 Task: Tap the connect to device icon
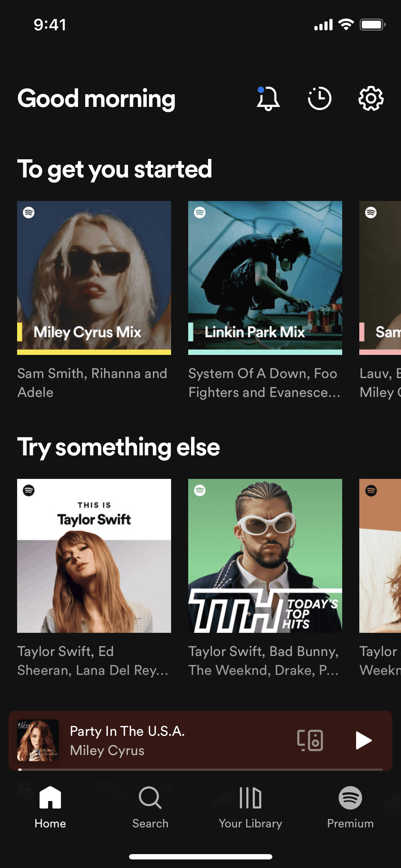point(310,740)
